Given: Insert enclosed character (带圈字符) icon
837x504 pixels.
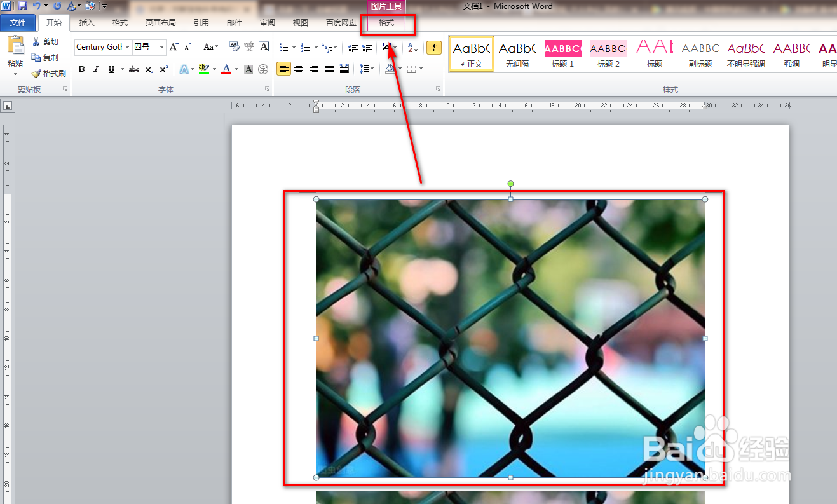Looking at the screenshot, I should click(263, 69).
